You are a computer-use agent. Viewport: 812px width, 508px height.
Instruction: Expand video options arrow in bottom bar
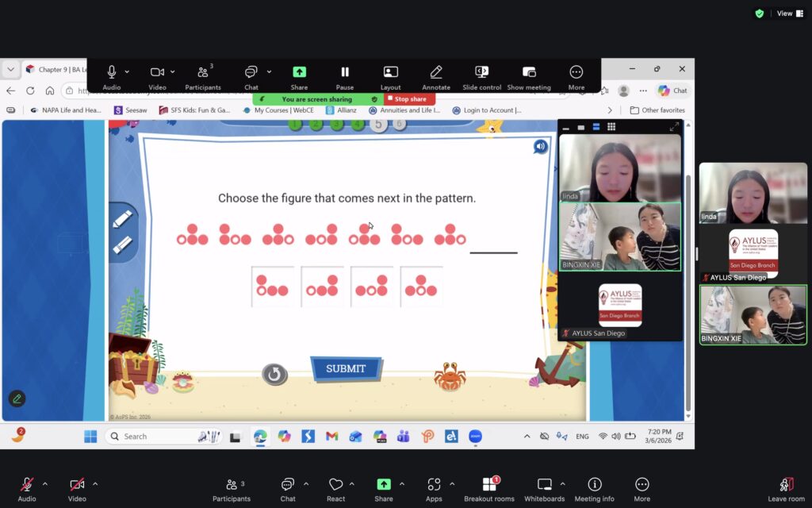(x=95, y=483)
